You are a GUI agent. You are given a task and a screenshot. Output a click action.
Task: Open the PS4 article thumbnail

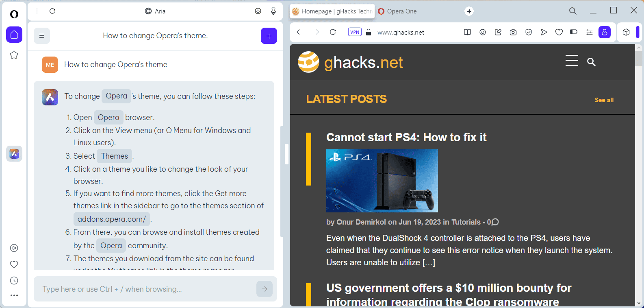(x=382, y=181)
